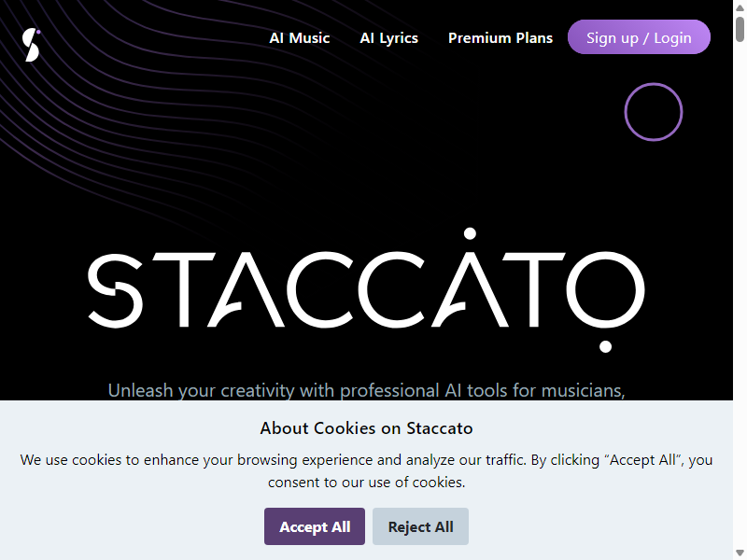Viewport: 747px width, 560px height.
Task: Click the purple ring circle graphic
Action: pos(653,112)
